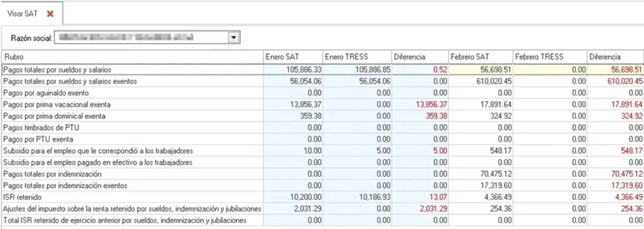Click the Febrero SAT column header

[480, 57]
